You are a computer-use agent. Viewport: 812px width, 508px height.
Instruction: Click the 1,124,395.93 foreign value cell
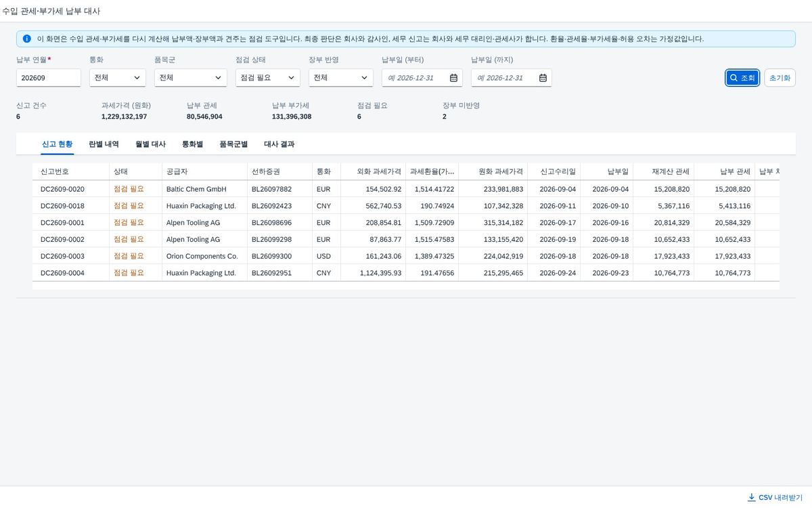click(373, 273)
